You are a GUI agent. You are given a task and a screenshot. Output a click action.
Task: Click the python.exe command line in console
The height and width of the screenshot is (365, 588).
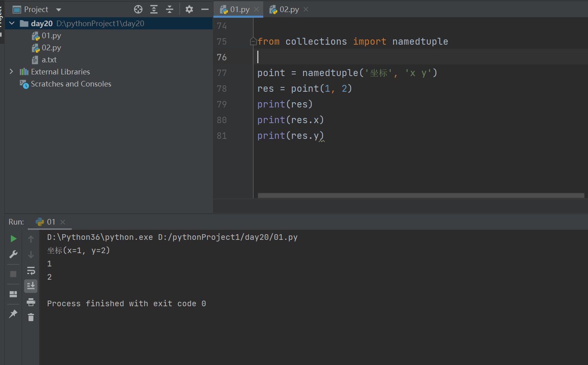pyautogui.click(x=172, y=237)
